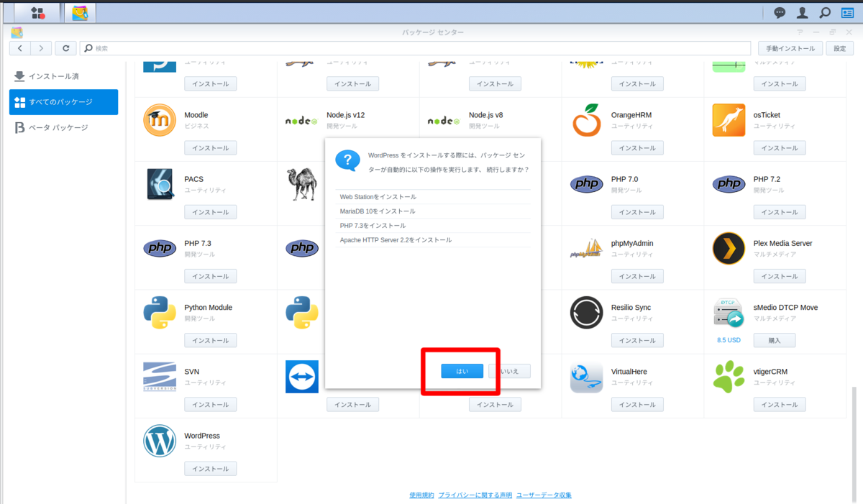Click the Resilio Sync package icon
Image resolution: width=863 pixels, height=504 pixels.
point(586,313)
